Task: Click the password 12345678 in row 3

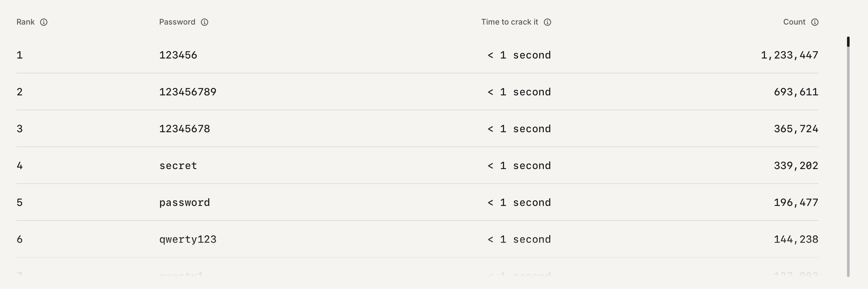Action: coord(185,128)
